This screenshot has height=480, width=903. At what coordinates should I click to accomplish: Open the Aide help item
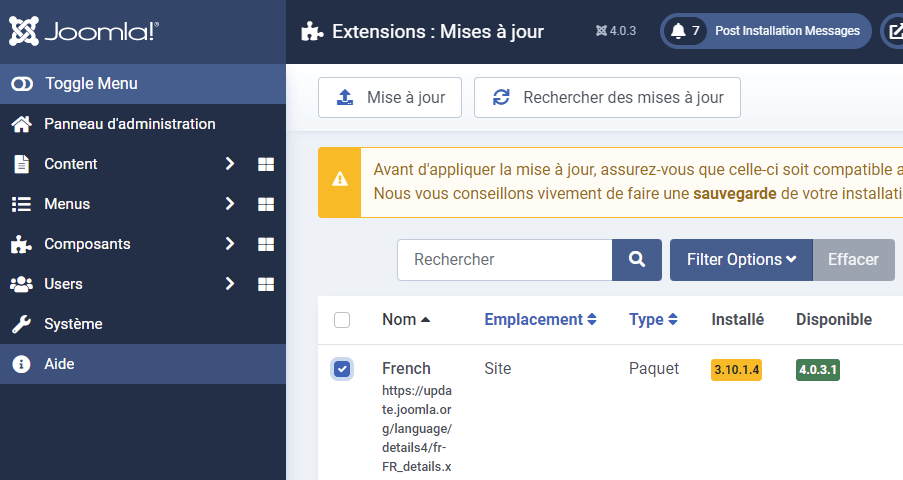(x=143, y=364)
